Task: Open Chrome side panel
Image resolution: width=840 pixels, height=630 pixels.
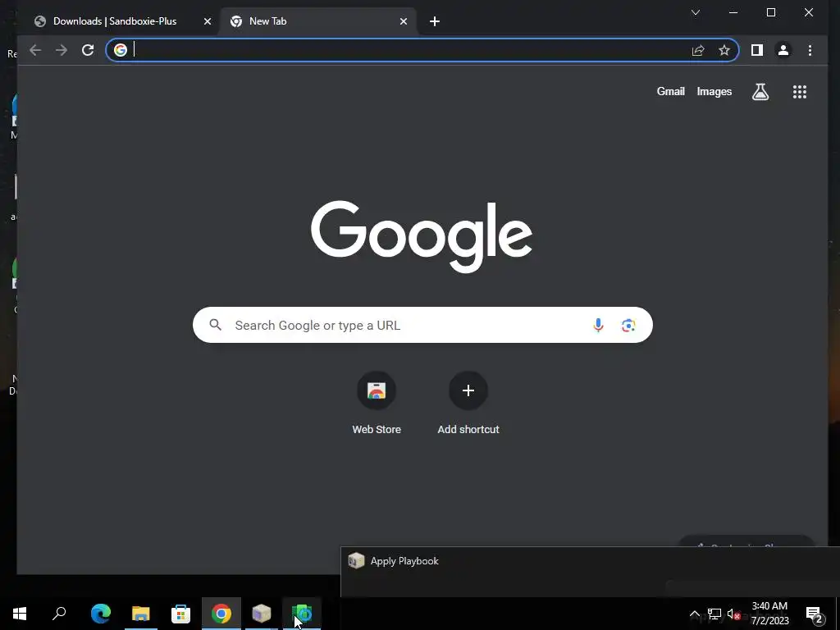Action: (757, 50)
